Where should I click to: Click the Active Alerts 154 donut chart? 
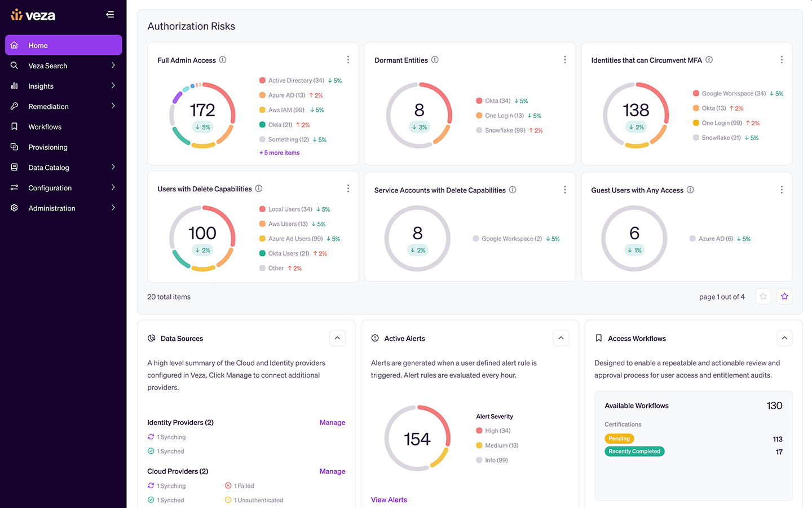coord(418,438)
